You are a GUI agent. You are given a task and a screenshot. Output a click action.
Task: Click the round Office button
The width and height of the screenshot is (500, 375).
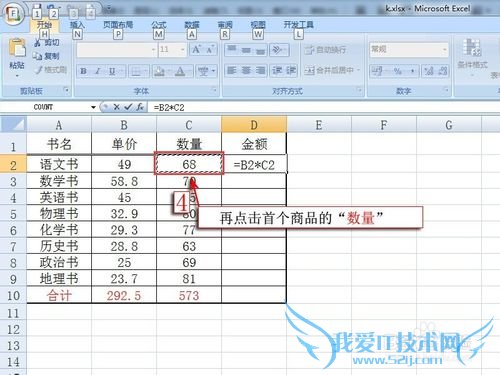click(13, 14)
